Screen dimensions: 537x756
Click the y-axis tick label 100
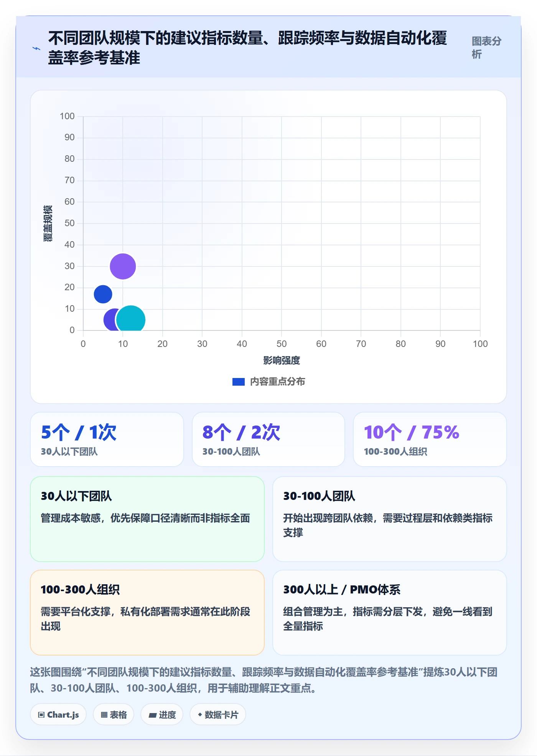click(x=67, y=116)
